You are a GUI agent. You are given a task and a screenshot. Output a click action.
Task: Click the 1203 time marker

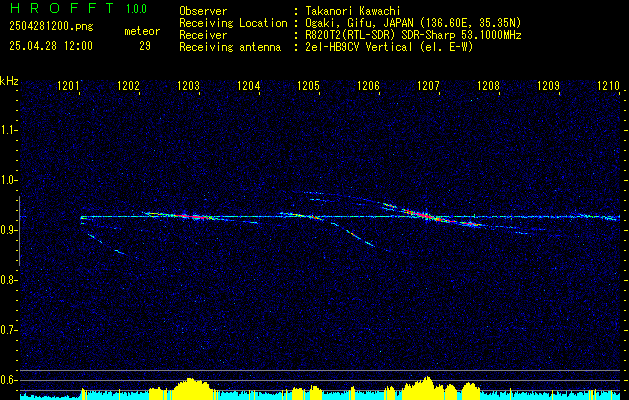coord(189,85)
